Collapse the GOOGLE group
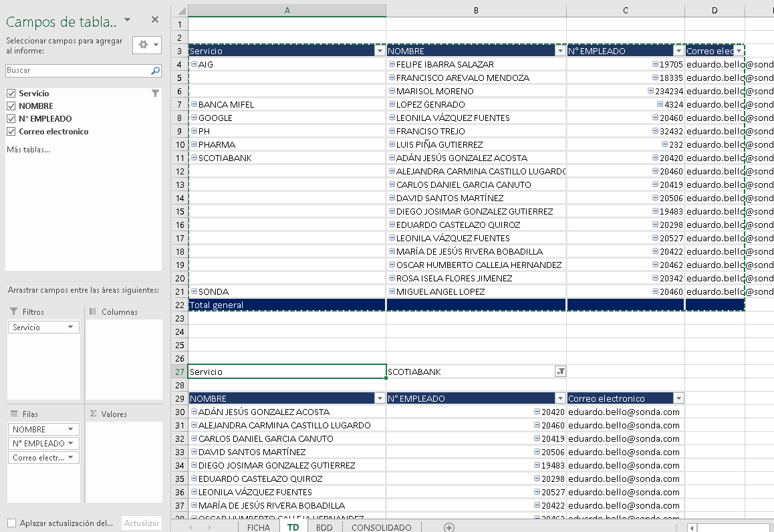 pyautogui.click(x=194, y=118)
